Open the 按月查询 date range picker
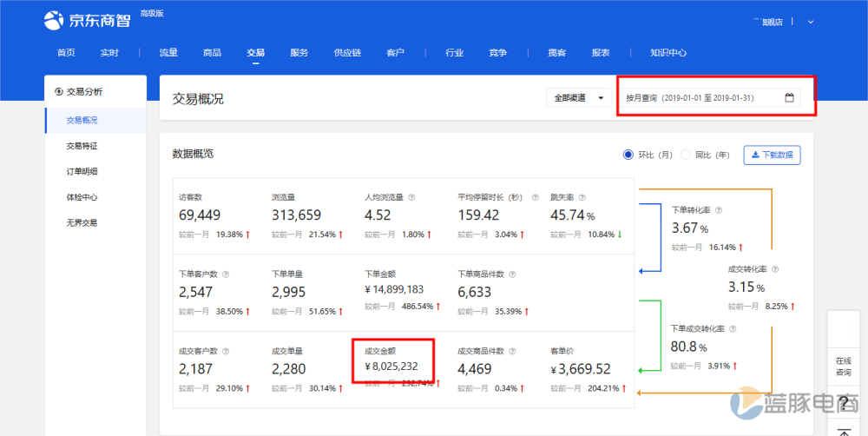 [x=710, y=98]
